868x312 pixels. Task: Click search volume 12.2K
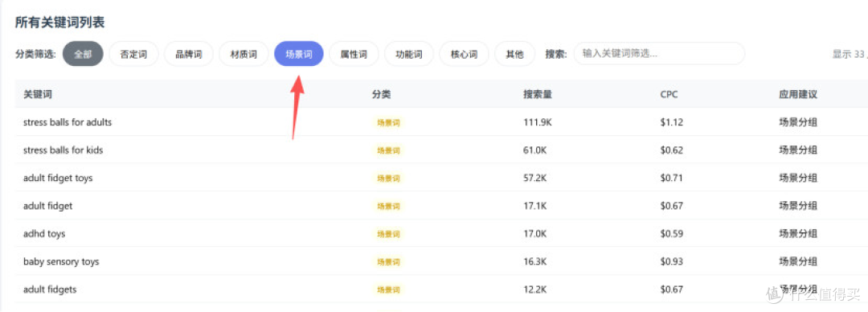535,289
